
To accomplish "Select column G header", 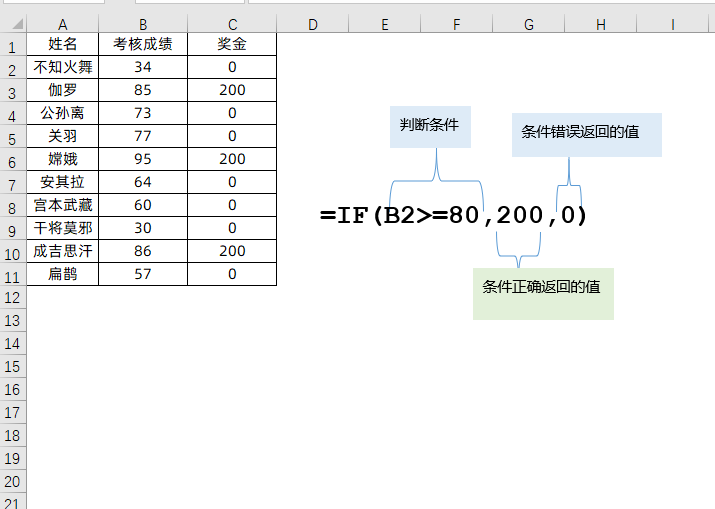I will point(528,24).
